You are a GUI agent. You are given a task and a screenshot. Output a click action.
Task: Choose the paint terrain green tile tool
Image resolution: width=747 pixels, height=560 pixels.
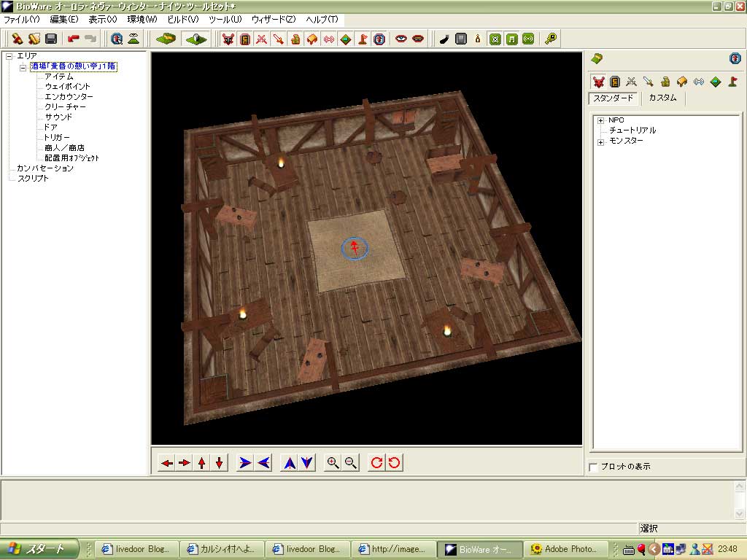166,39
